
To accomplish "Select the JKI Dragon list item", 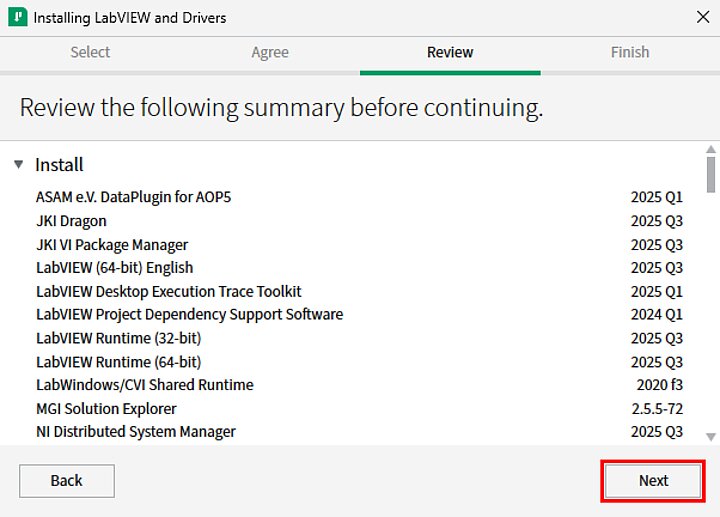I will tap(71, 221).
